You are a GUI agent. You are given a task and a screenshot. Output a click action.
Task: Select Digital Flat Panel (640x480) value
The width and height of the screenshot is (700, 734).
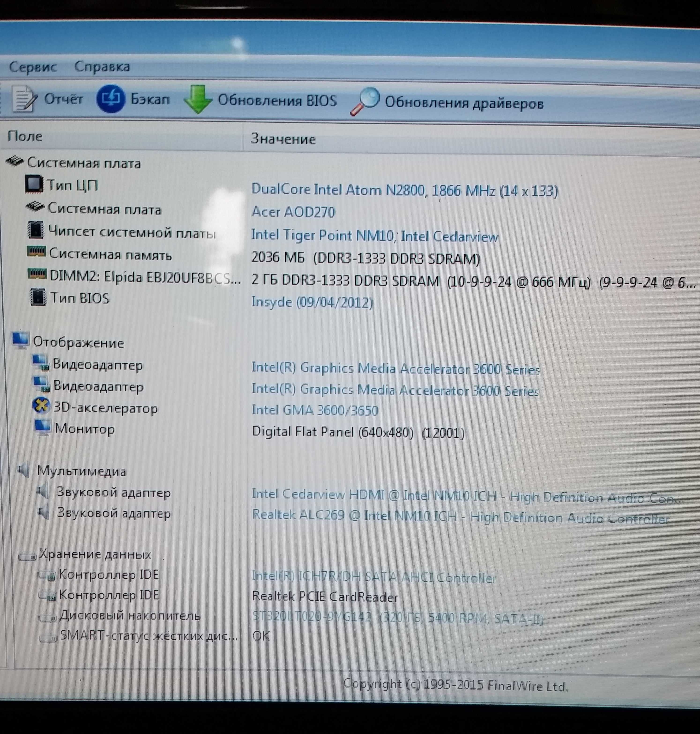[x=358, y=432]
